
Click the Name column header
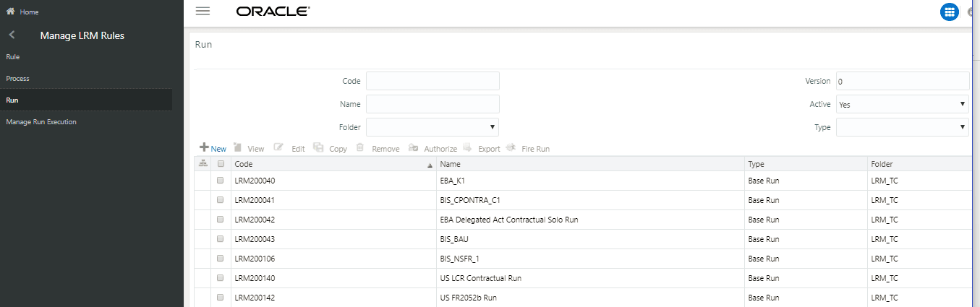point(590,164)
